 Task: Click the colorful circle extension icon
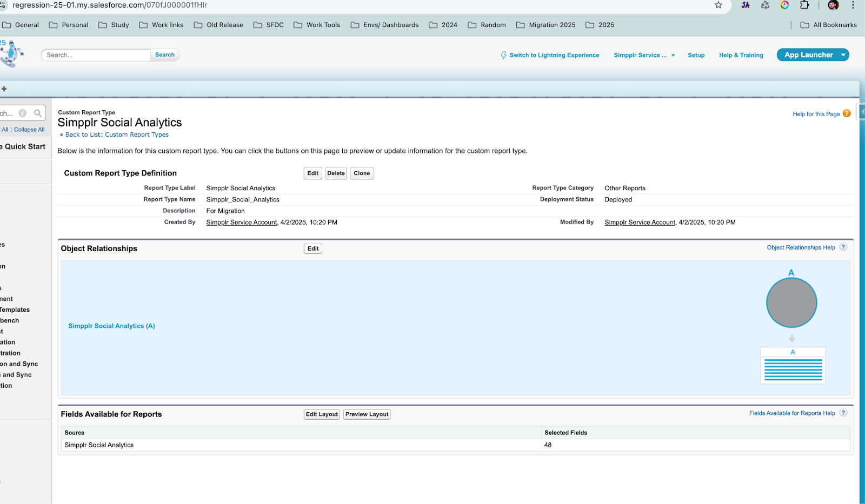pos(784,5)
